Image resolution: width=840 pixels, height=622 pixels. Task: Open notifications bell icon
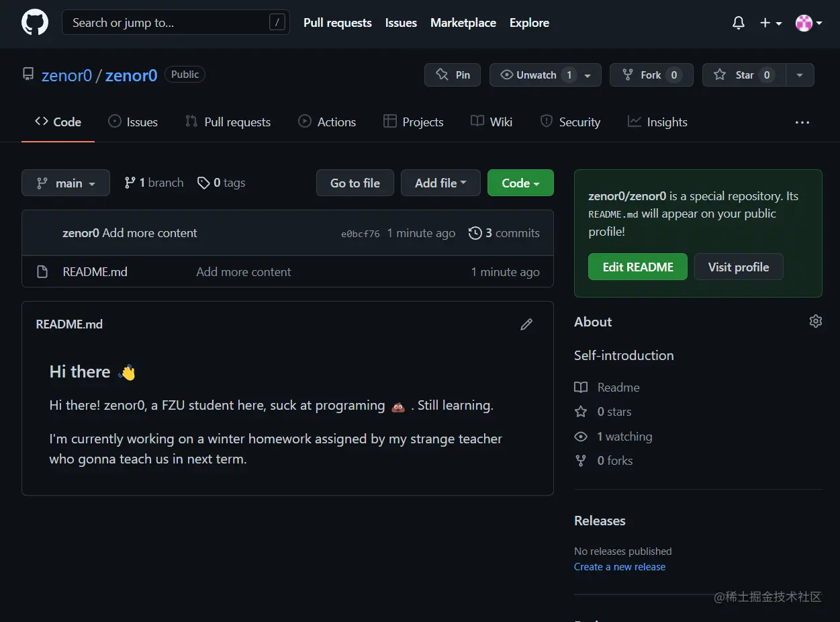[x=739, y=23]
